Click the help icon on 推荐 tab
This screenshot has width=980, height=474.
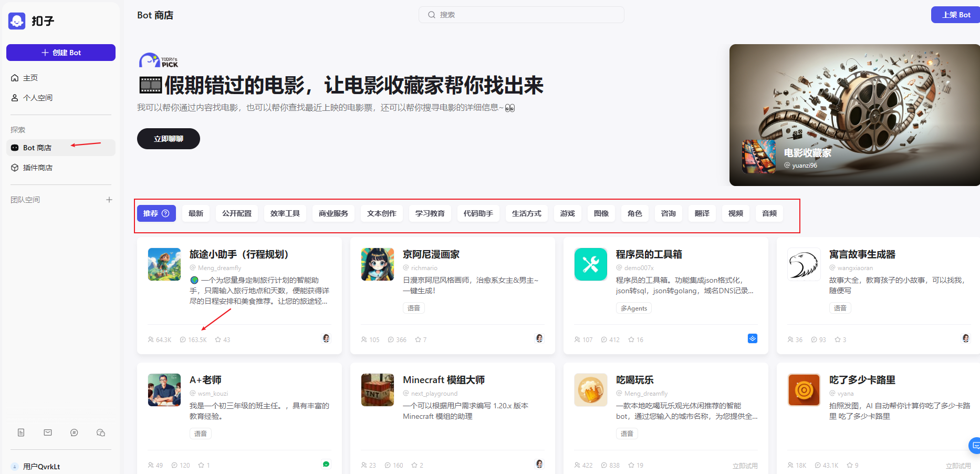coord(165,213)
